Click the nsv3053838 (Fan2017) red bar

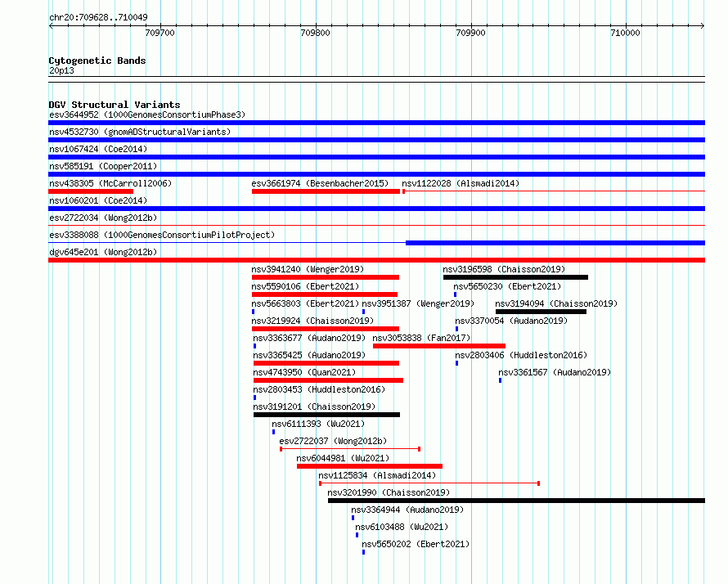click(439, 346)
